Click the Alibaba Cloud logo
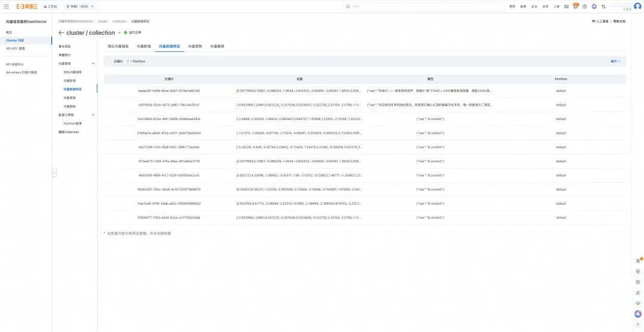644x332 pixels. (x=27, y=7)
